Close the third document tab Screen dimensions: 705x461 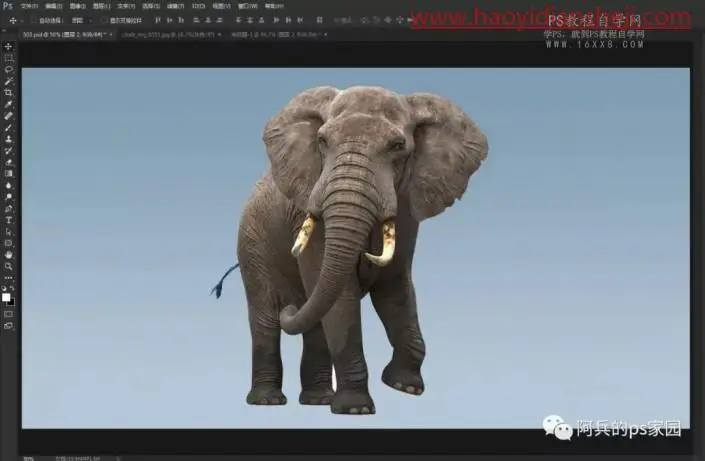[x=326, y=35]
